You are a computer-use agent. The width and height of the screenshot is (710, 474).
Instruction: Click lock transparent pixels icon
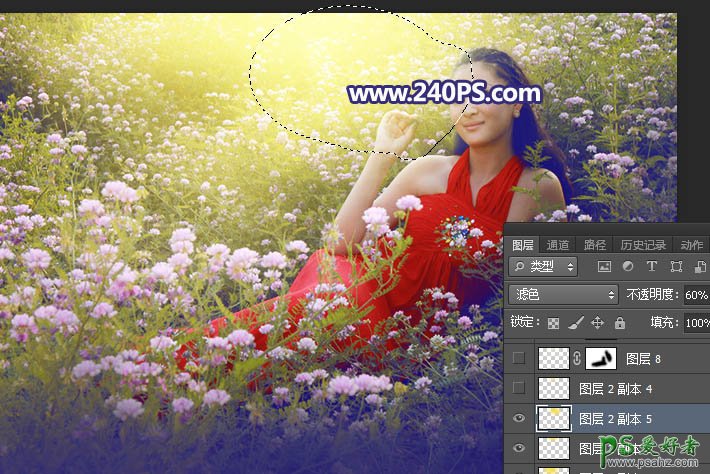click(x=553, y=323)
